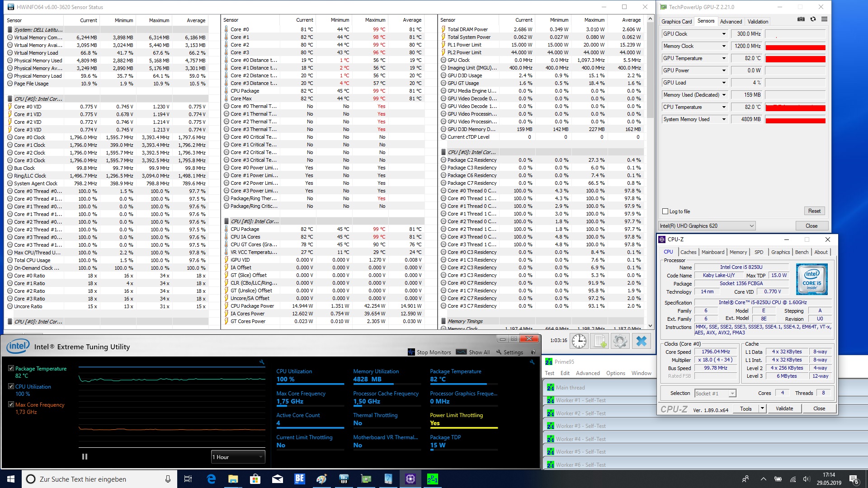Click the GPU-Z refresh icon
868x488 pixels.
[x=813, y=19]
